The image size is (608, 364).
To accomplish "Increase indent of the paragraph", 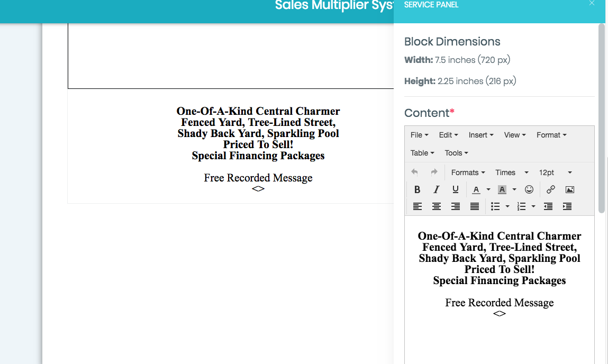I will point(567,206).
